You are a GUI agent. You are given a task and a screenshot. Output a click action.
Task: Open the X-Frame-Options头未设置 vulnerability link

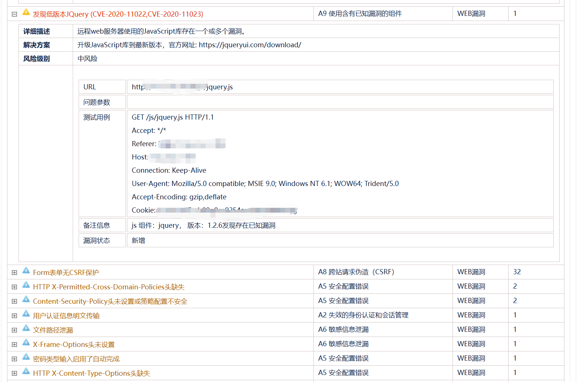(73, 344)
